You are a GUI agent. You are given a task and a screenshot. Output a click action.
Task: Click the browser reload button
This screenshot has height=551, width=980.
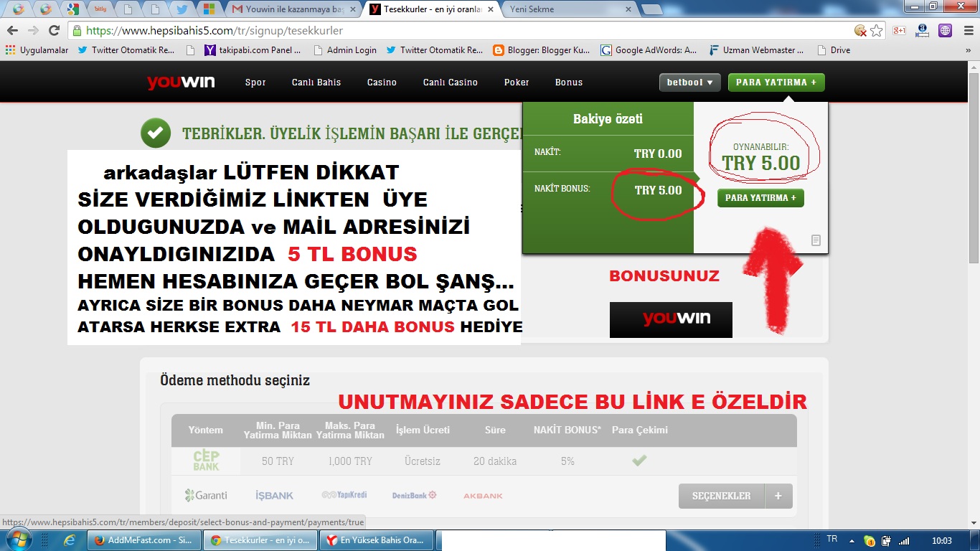tap(54, 31)
